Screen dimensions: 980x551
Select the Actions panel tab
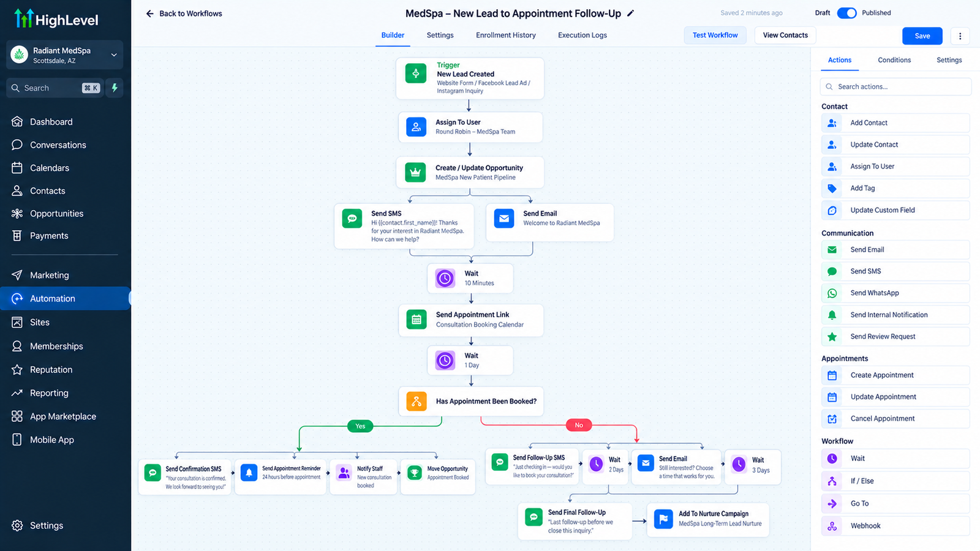840,60
